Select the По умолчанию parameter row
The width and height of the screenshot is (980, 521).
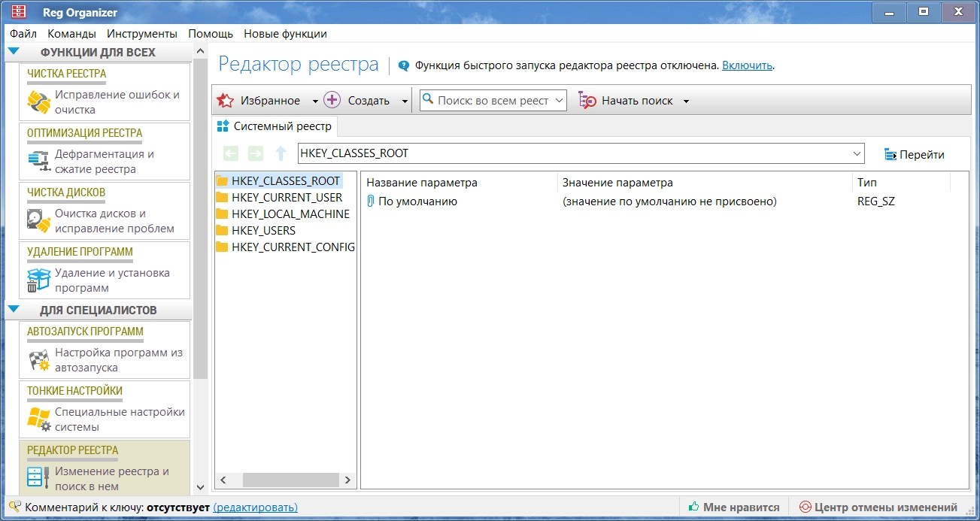657,201
